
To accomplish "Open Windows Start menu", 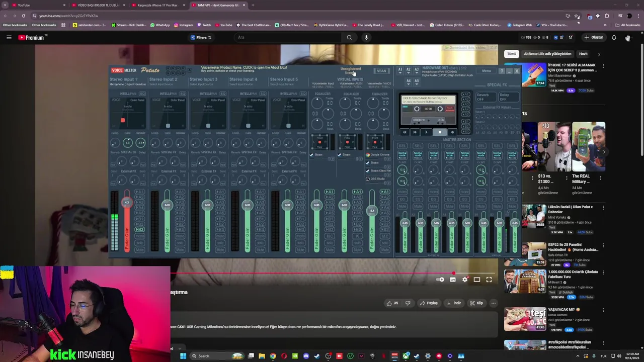I will [183, 356].
